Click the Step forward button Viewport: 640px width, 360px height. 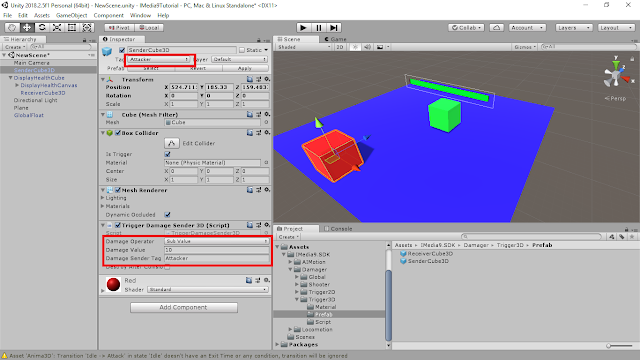click(334, 27)
